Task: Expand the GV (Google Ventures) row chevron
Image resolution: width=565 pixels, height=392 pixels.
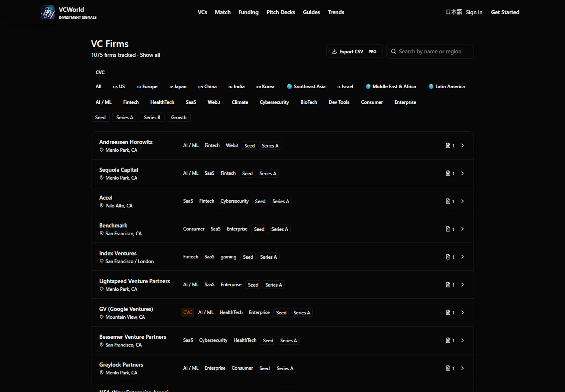Action: [463, 313]
